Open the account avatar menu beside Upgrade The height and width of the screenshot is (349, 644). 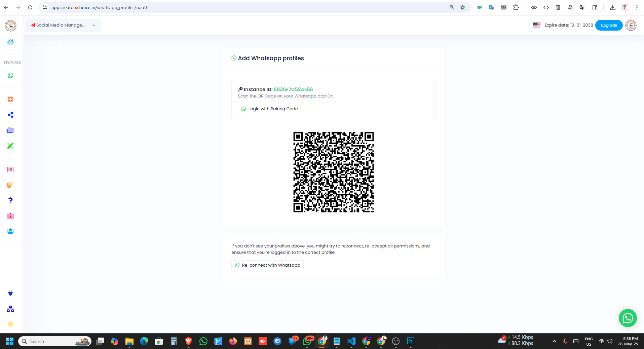pos(631,25)
